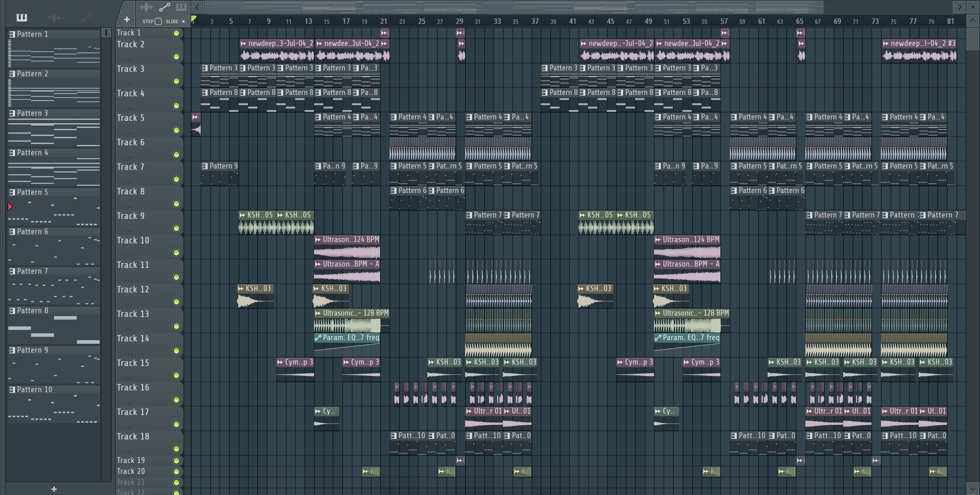The height and width of the screenshot is (495, 980).
Task: Select first Ultrason..124 BPM clip on Track 10
Action: pos(347,246)
